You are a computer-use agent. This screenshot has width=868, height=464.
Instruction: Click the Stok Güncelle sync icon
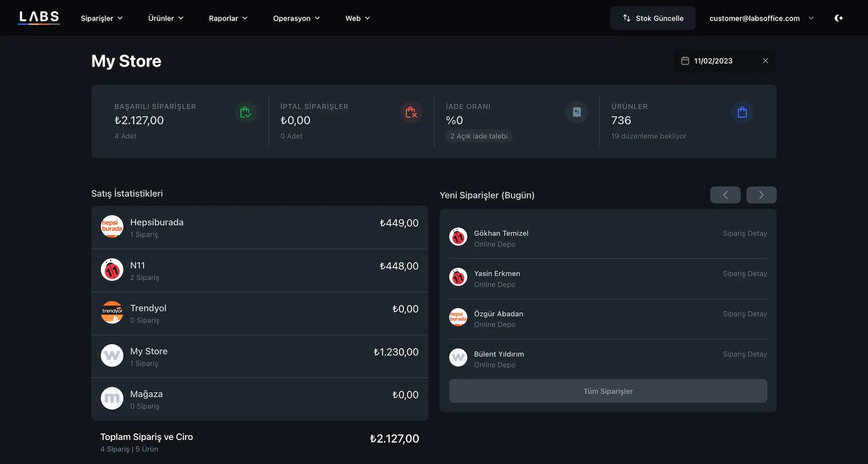[x=627, y=18]
